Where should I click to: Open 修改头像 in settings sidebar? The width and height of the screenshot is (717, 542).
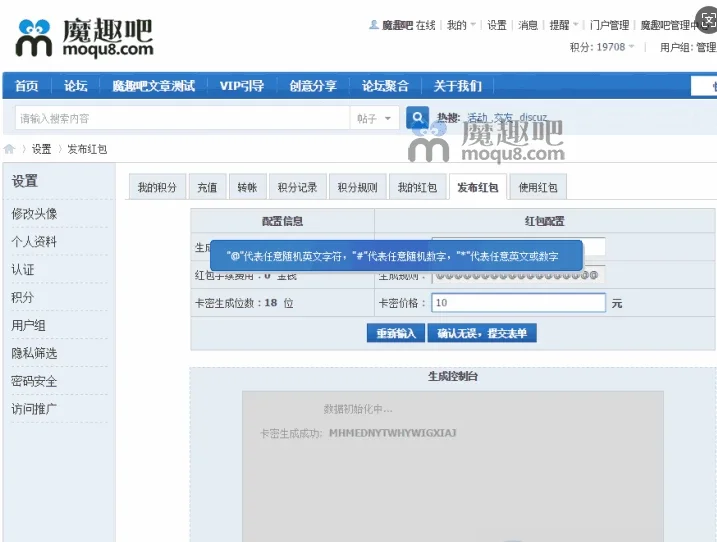click(34, 214)
